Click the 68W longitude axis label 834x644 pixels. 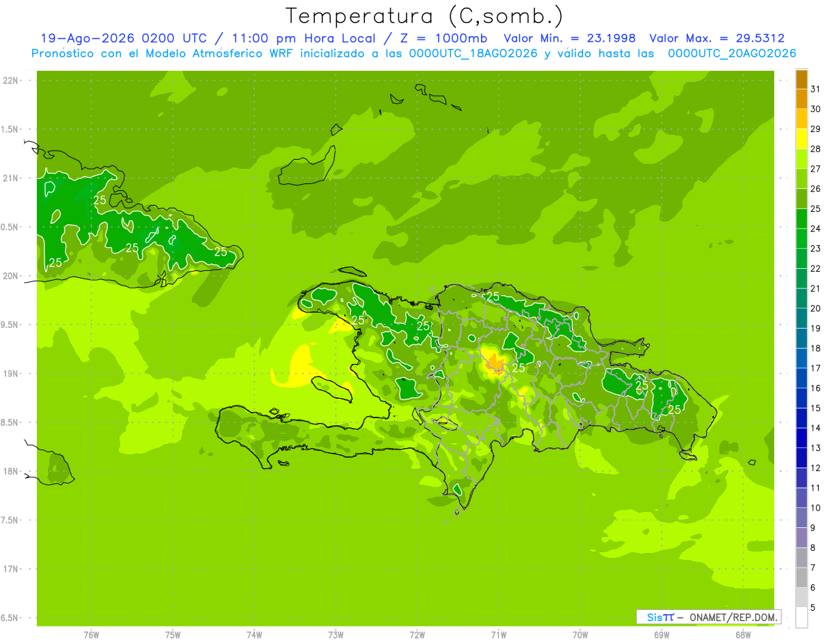click(x=743, y=635)
